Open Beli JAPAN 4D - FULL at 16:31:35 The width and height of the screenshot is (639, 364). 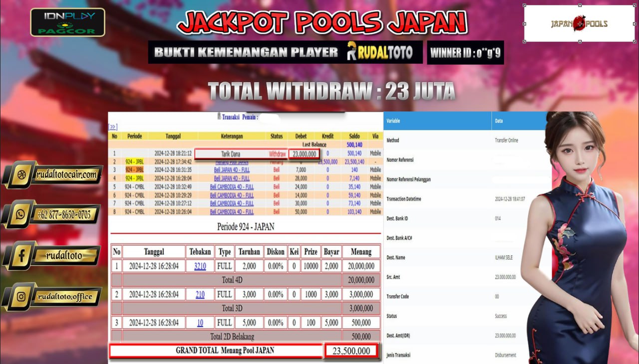pyautogui.click(x=232, y=170)
